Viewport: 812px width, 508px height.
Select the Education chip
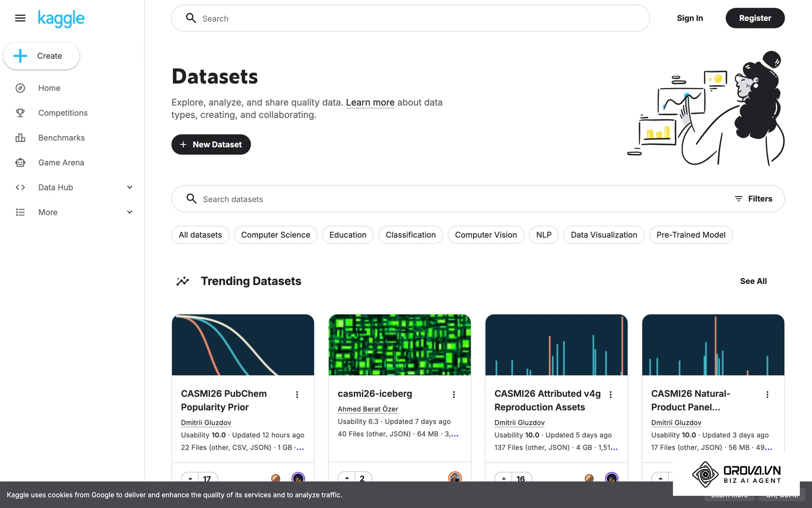348,235
